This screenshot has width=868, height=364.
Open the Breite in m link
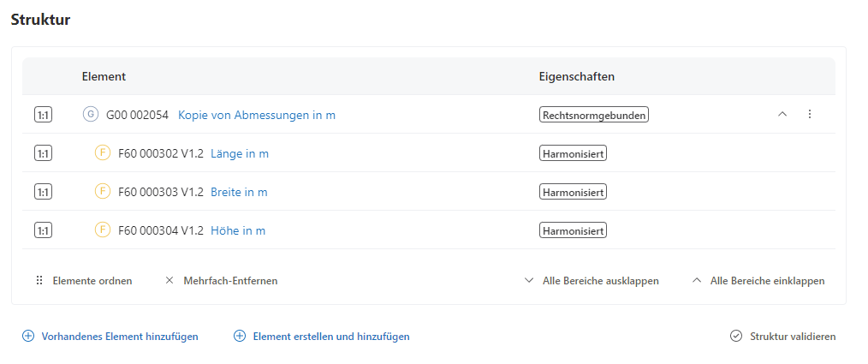(239, 192)
